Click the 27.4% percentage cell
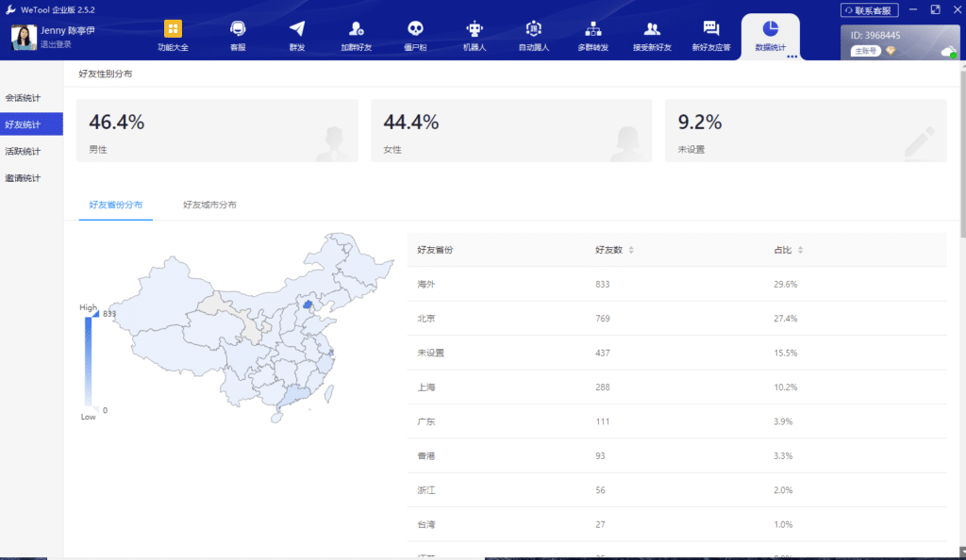Image resolution: width=966 pixels, height=560 pixels. click(786, 319)
